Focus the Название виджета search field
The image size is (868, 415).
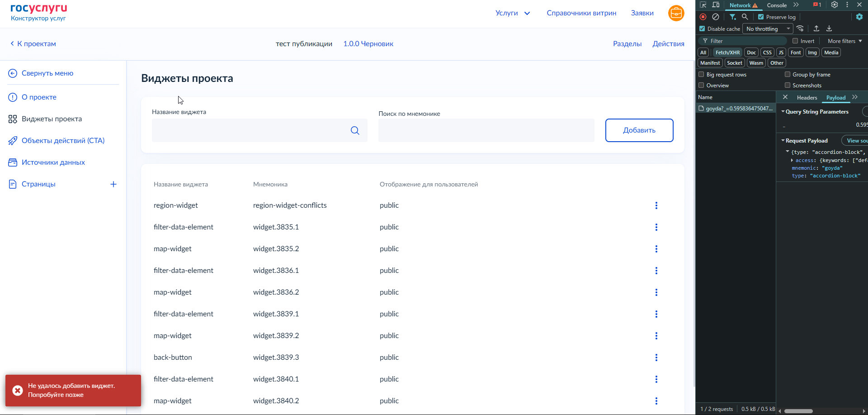[259, 130]
